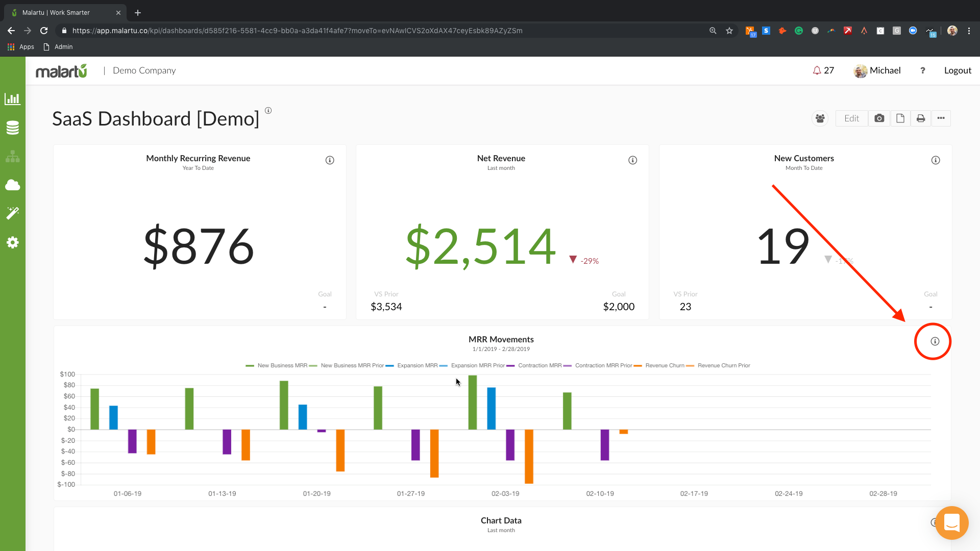Image resolution: width=980 pixels, height=551 pixels.
Task: Click info icon on Monthly Recurring Revenue card
Action: [x=330, y=160]
